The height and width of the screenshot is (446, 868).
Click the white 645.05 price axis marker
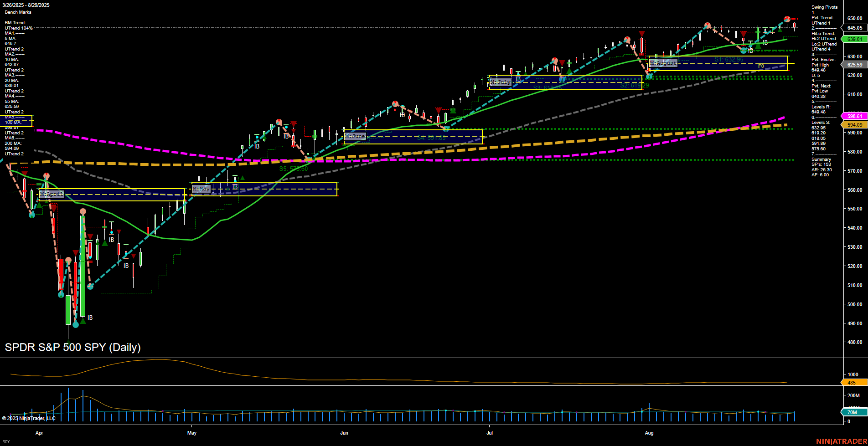click(855, 28)
